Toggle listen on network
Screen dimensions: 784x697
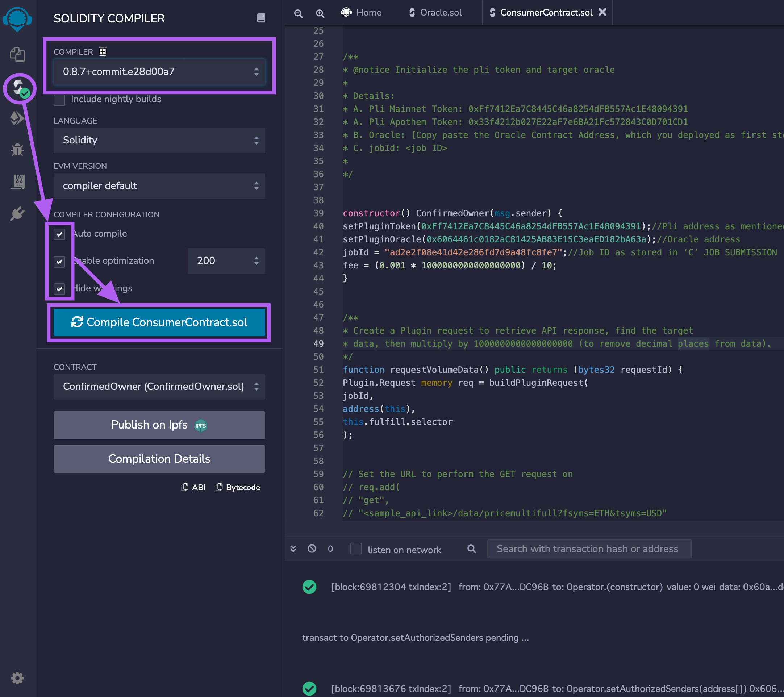[x=356, y=548]
